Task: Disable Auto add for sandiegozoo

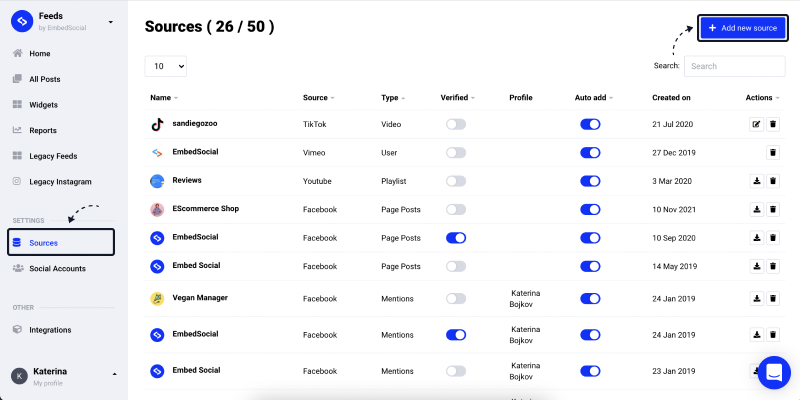Action: click(590, 124)
